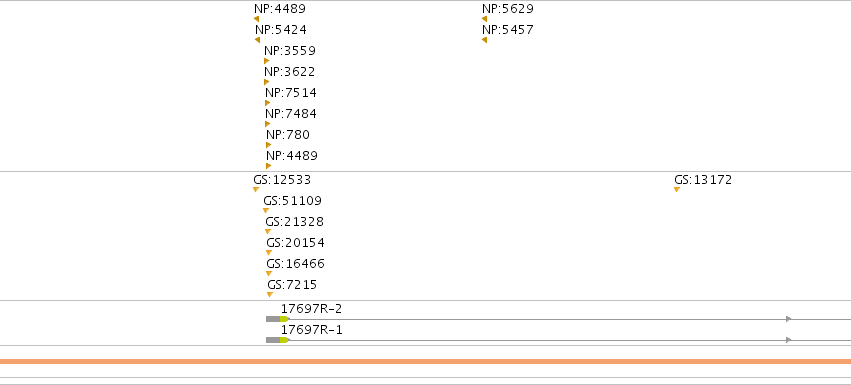Select the GS:16466 feature label
Viewport: 851px width, 385px height.
coord(295,264)
